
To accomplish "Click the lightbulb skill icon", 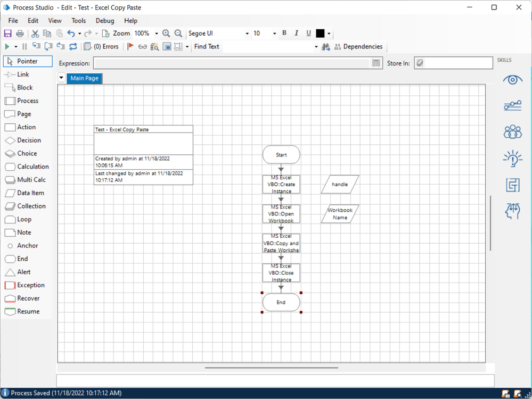I will (512, 159).
